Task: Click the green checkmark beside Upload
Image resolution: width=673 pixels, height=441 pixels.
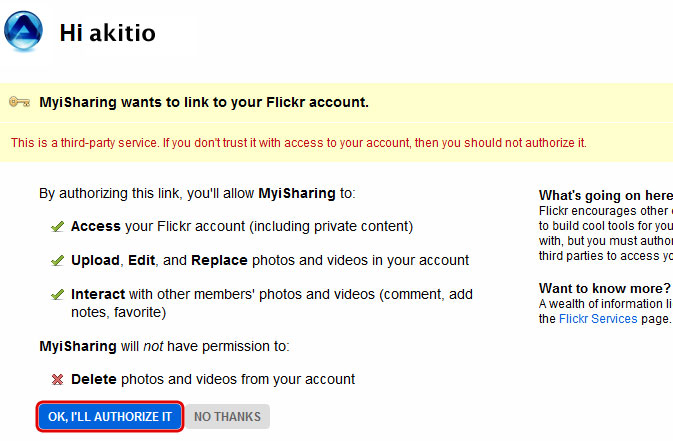Action: [x=58, y=261]
